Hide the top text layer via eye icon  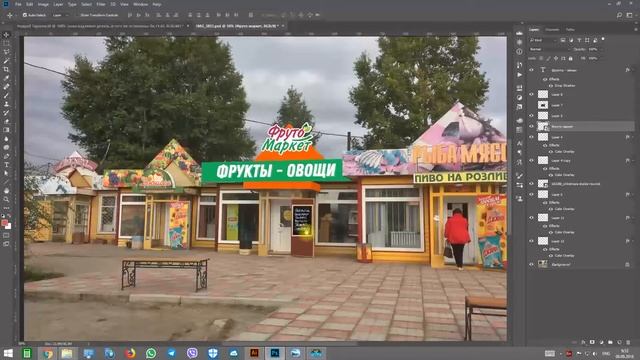531,70
